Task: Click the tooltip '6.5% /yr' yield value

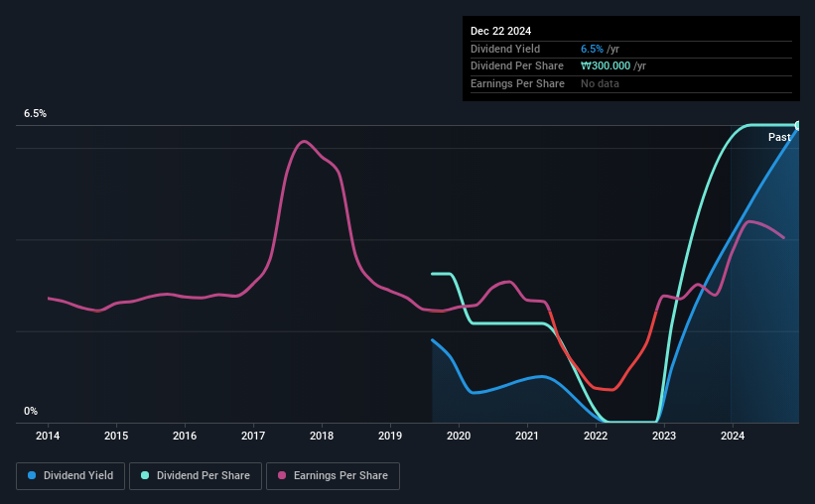Action: tap(600, 49)
